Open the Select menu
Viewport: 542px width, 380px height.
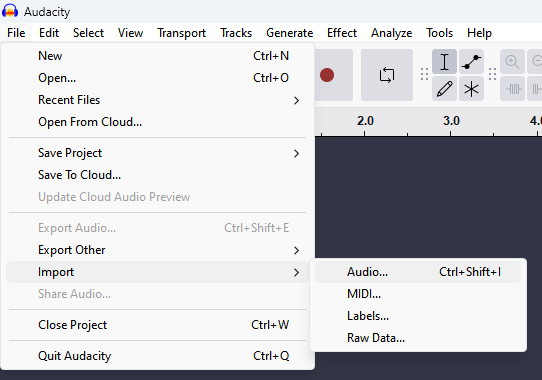click(88, 33)
